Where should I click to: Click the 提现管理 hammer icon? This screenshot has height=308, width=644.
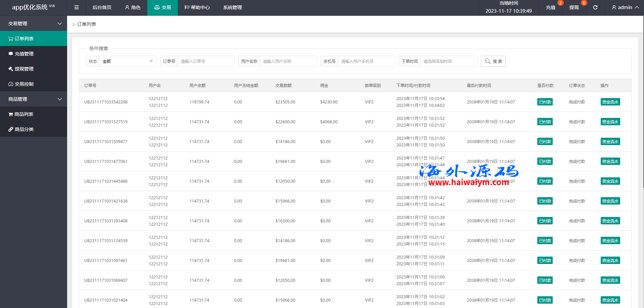point(11,69)
